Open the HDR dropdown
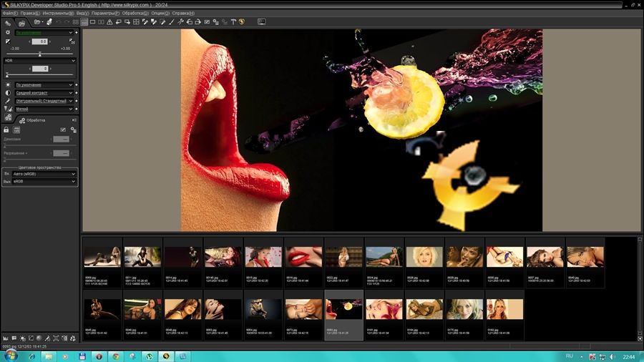This screenshot has height=362, width=644. (x=73, y=60)
